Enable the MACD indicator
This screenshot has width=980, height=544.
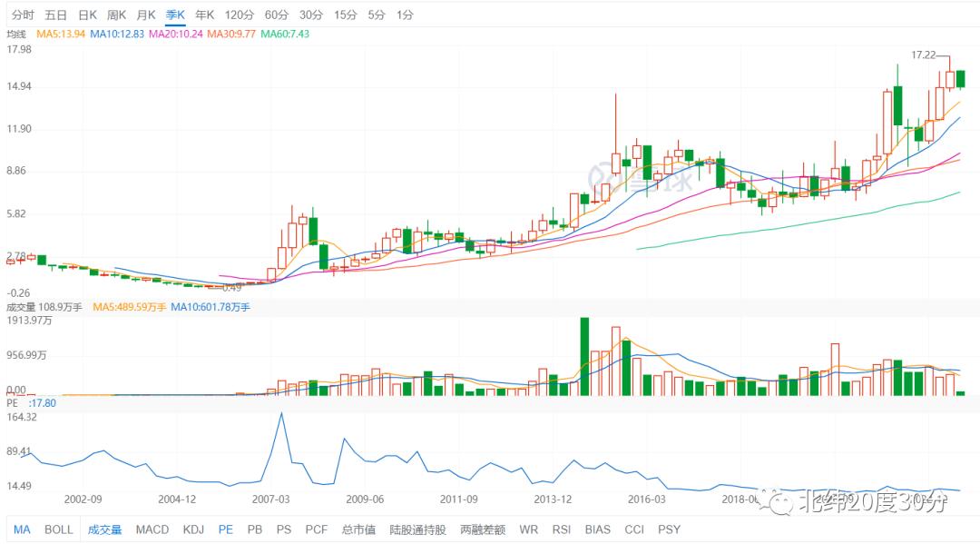tap(152, 529)
